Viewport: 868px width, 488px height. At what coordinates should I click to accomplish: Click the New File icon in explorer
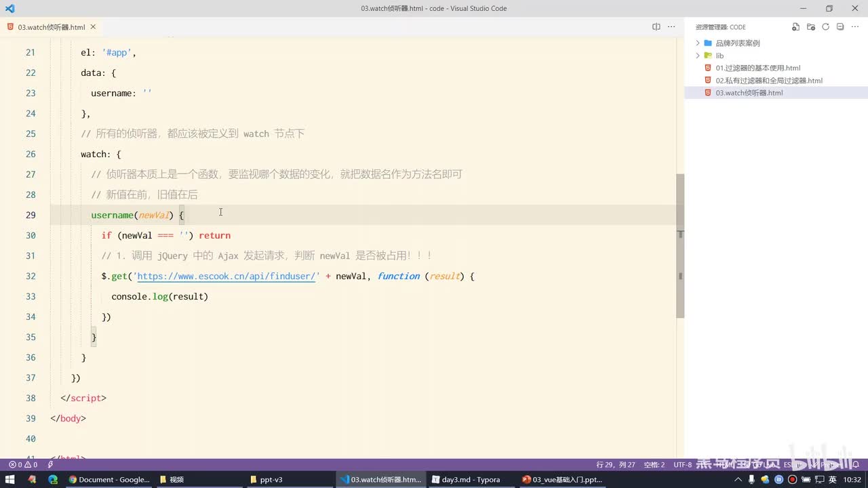[796, 27]
